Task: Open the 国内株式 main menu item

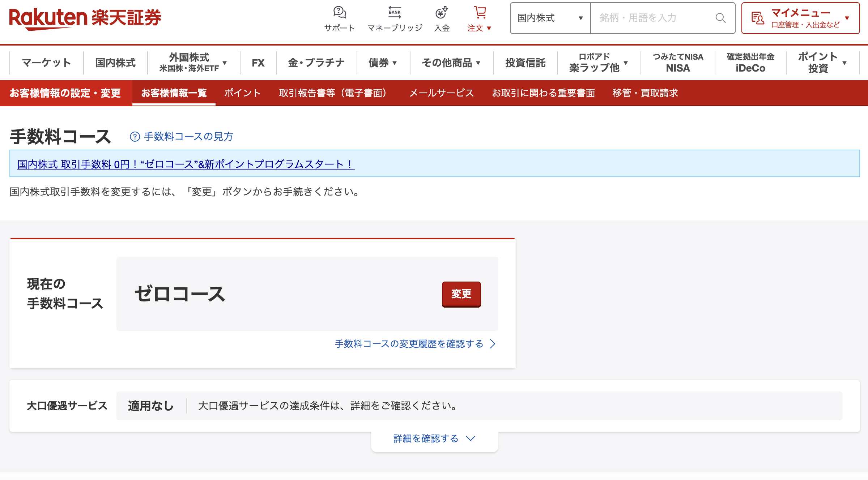Action: coord(115,63)
